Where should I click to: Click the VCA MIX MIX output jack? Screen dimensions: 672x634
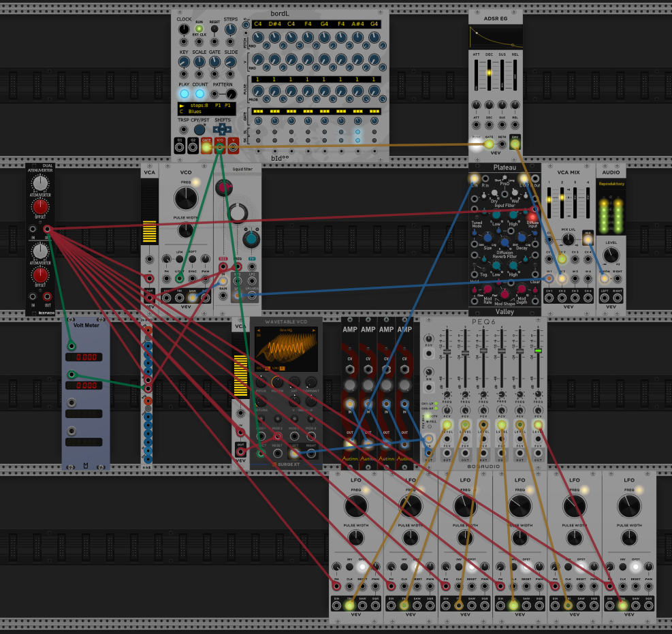(x=588, y=240)
